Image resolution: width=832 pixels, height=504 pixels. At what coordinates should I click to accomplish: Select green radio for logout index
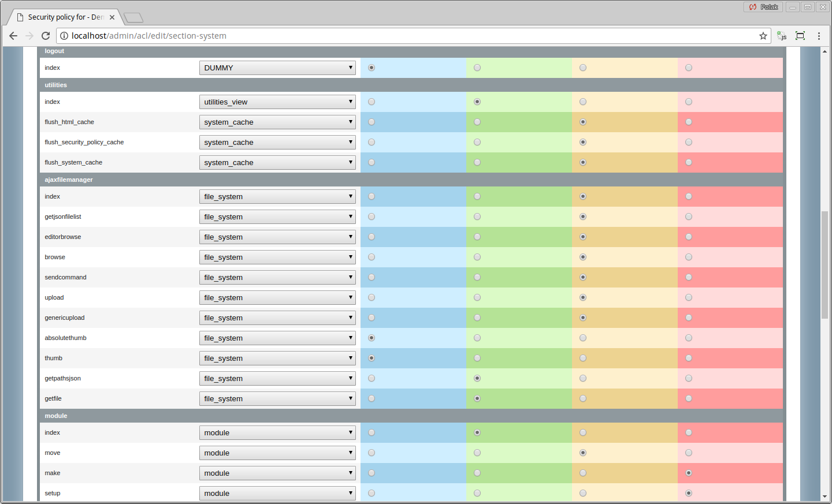click(x=477, y=68)
